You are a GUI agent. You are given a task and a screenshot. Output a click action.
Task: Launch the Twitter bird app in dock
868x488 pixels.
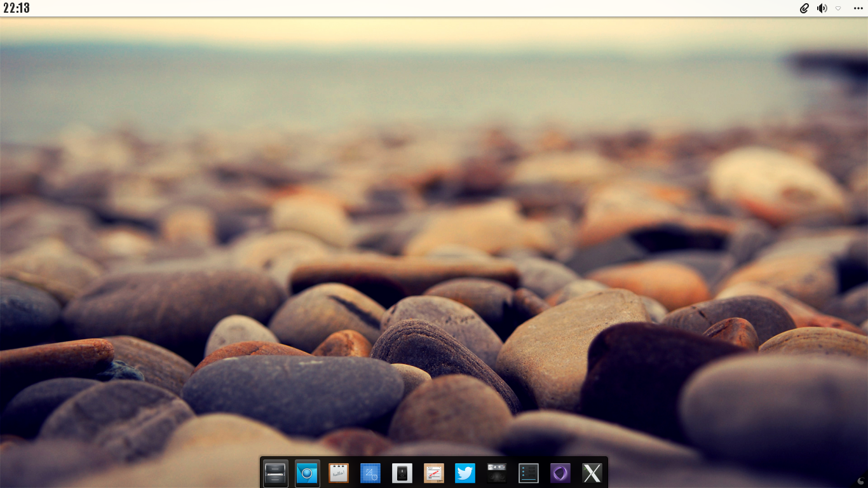(465, 473)
